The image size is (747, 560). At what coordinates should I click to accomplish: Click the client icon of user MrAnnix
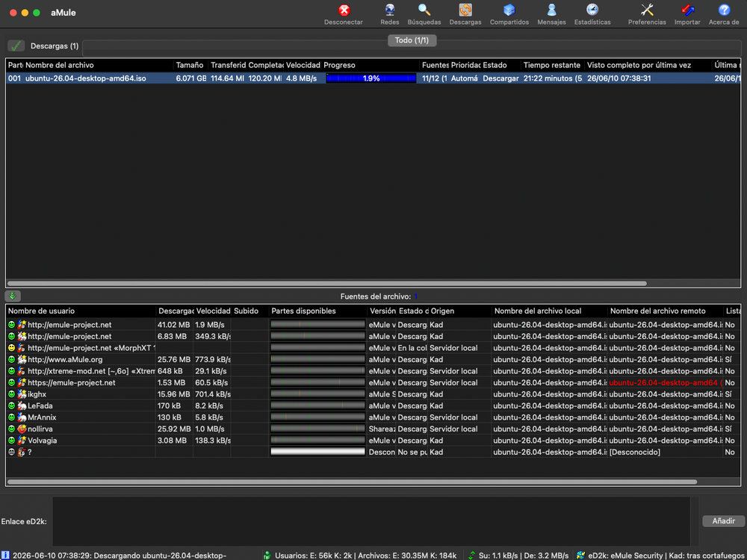(x=22, y=417)
